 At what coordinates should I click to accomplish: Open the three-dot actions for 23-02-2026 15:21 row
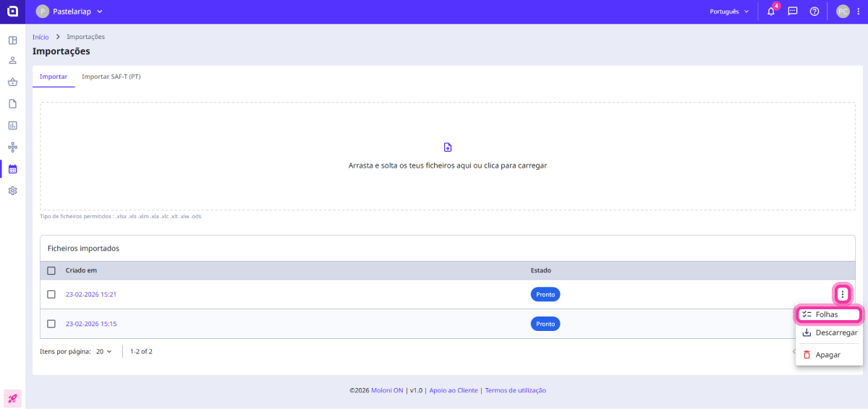tap(843, 294)
